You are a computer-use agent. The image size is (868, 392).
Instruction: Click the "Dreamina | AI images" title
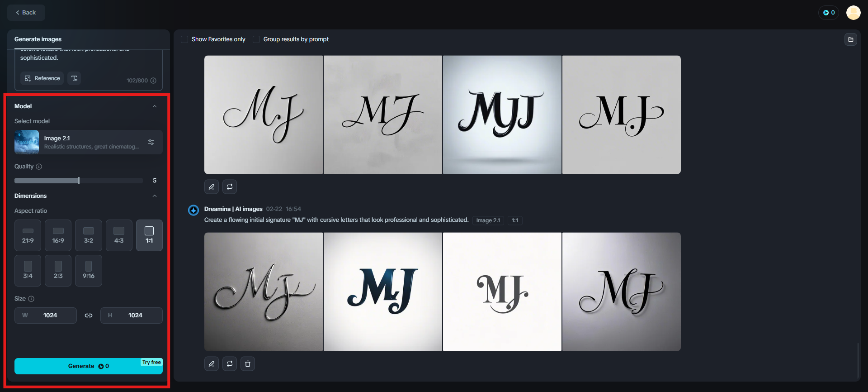233,209
